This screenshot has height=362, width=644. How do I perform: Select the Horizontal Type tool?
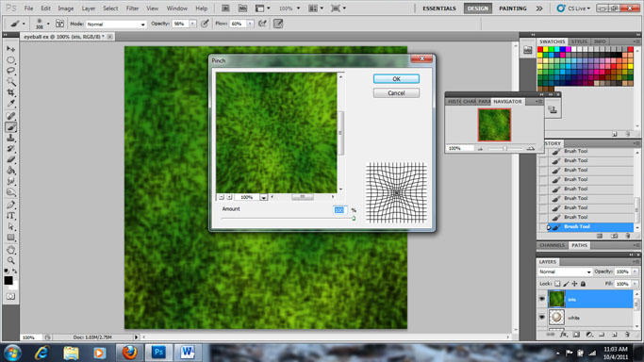[10, 216]
